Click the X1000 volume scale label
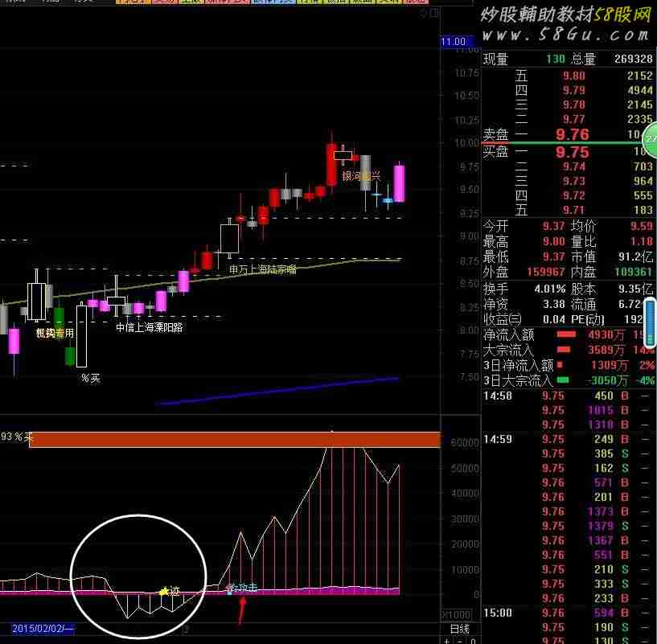 [x=457, y=614]
